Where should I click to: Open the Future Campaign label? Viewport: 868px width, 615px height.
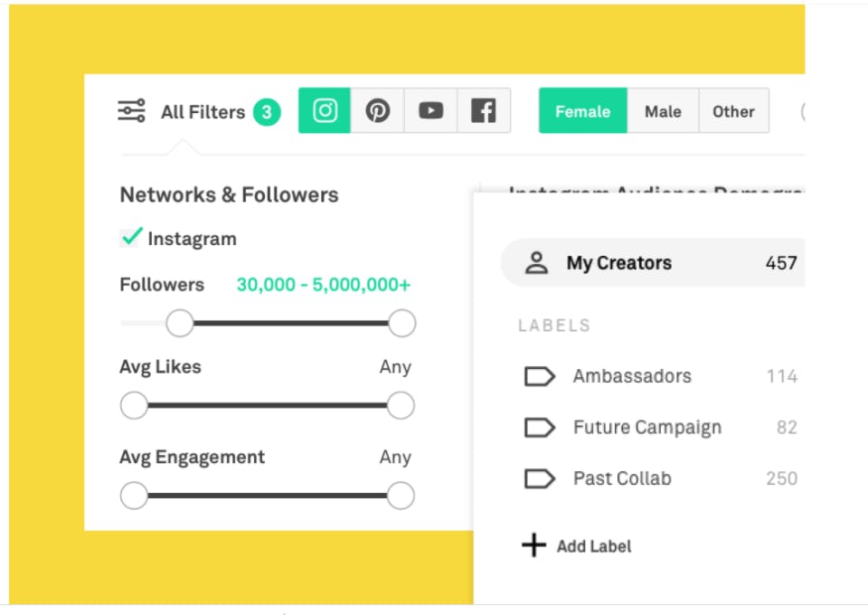(646, 427)
